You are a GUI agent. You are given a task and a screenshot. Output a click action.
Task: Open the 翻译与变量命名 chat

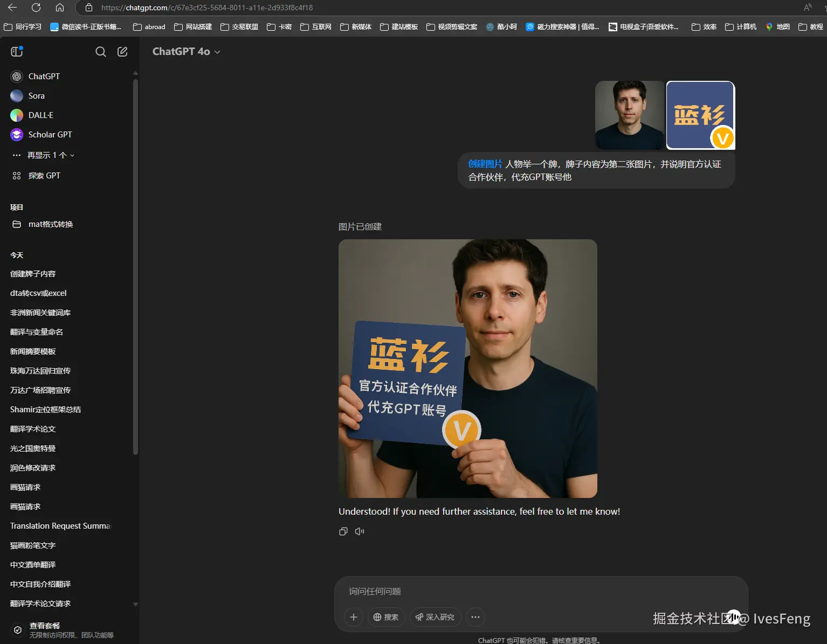[x=37, y=332]
